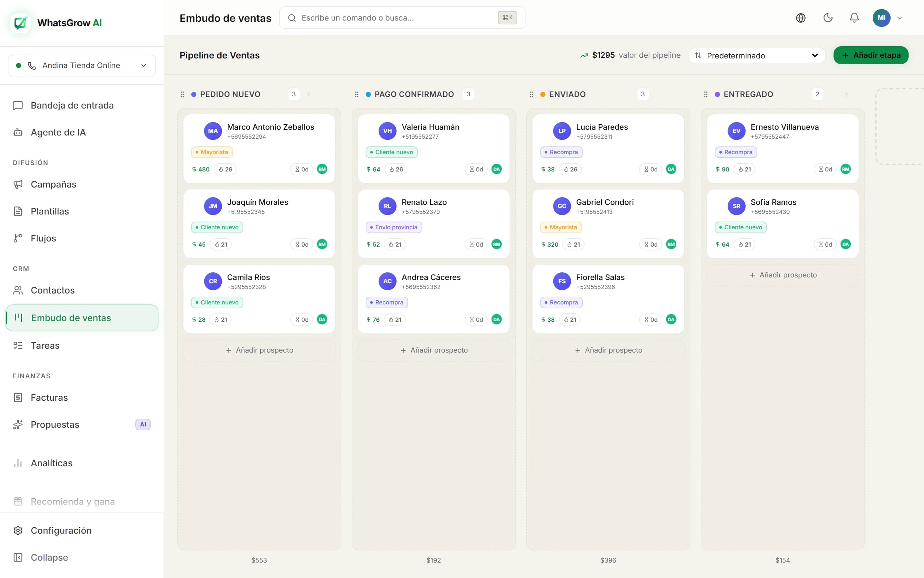
Task: Open Agente de IA section
Action: 82,132
